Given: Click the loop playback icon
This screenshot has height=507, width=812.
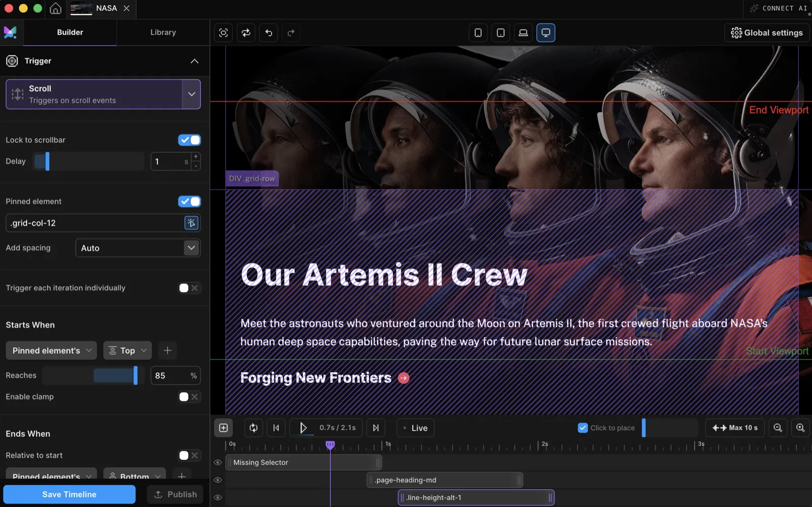Looking at the screenshot, I should click(x=253, y=428).
